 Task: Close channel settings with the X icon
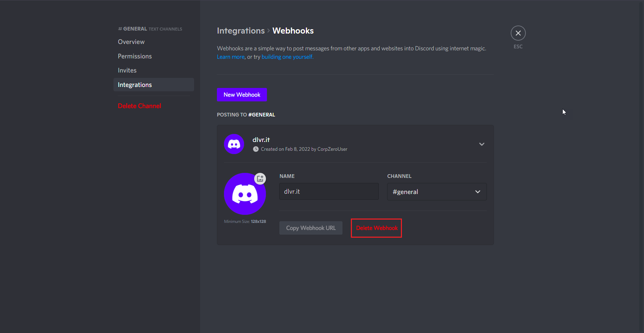(x=518, y=33)
